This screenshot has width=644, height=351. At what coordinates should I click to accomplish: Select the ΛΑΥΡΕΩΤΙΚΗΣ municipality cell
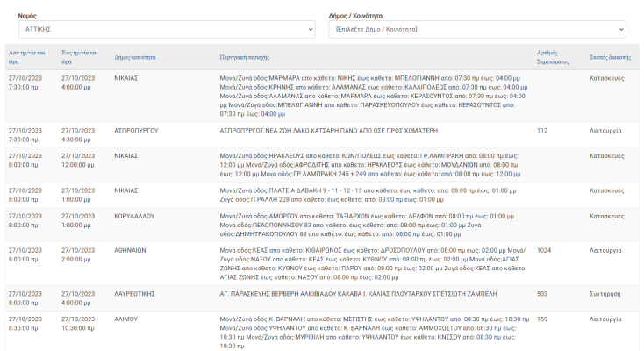[137, 294]
